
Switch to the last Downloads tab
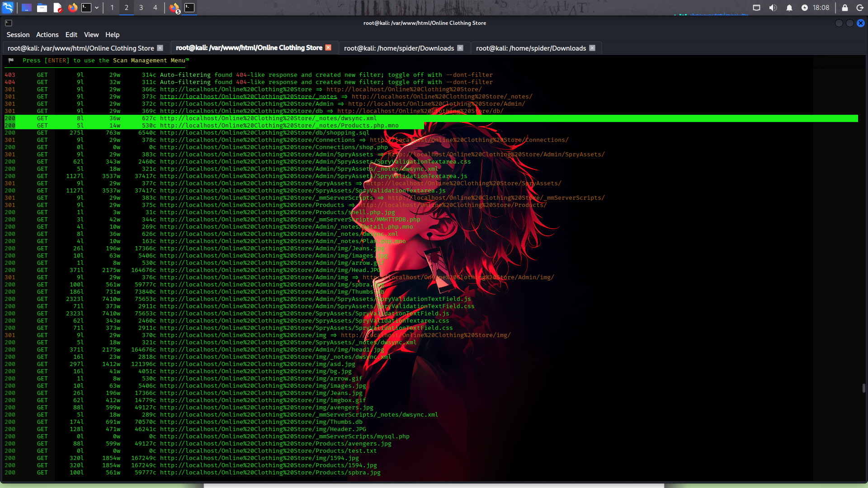[x=531, y=48]
